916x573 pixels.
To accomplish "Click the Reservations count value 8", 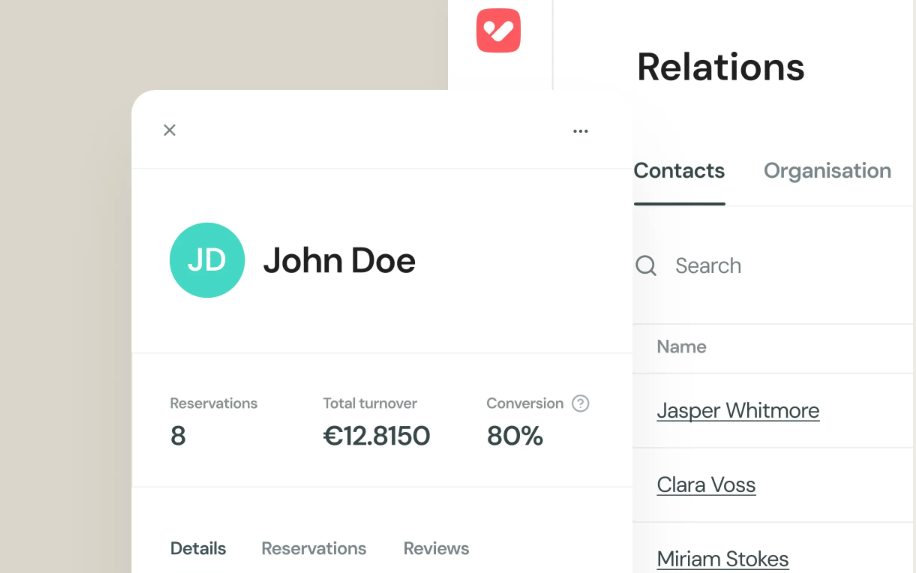I will [x=178, y=436].
